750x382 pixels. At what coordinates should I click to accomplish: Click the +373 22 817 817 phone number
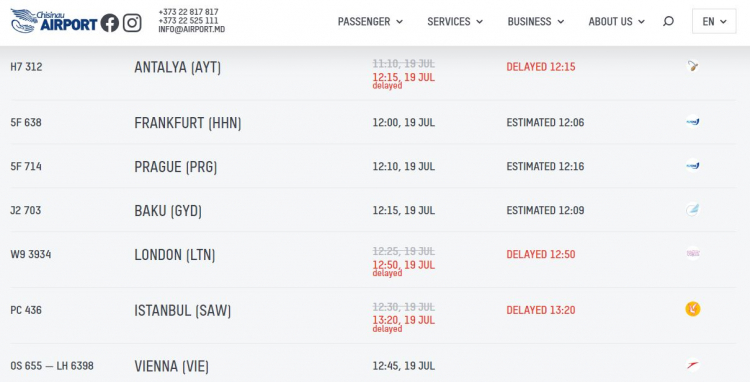pyautogui.click(x=188, y=12)
